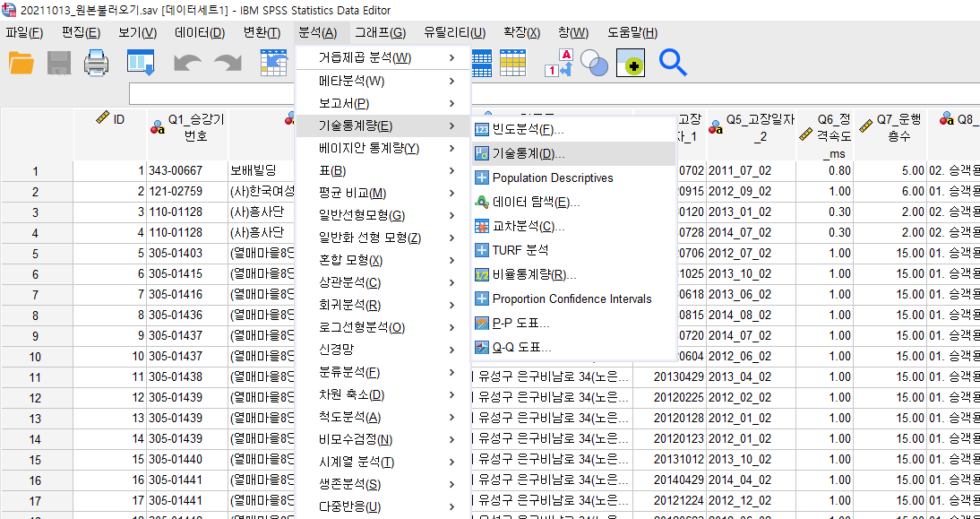Image resolution: width=980 pixels, height=519 pixels.
Task: Click the nominal icon in Q5_고장일자_2 header
Action: pyautogui.click(x=716, y=127)
